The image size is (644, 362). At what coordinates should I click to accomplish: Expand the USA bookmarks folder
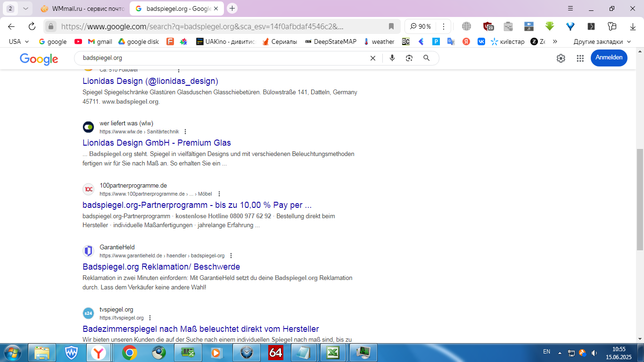click(19, 41)
